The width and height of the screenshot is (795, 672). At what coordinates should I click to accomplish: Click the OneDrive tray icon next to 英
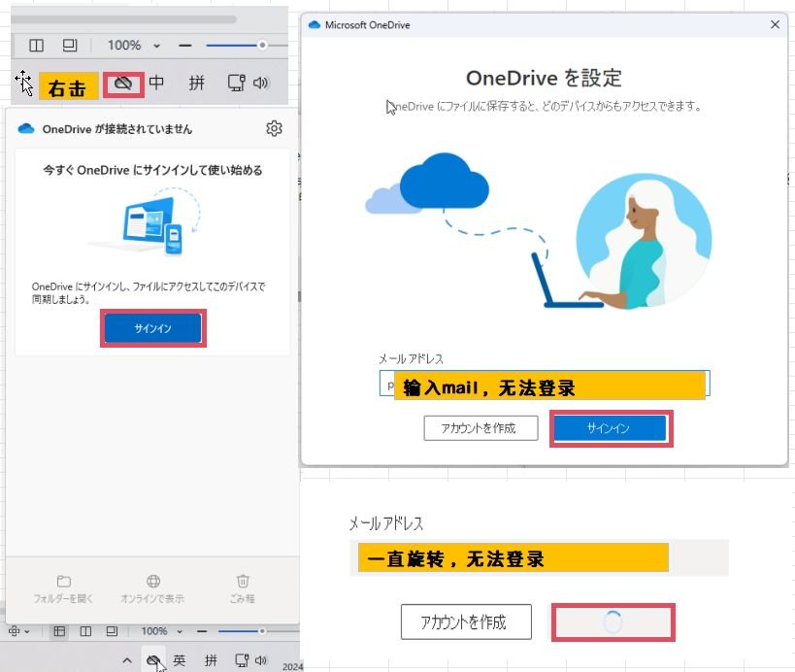(x=152, y=659)
